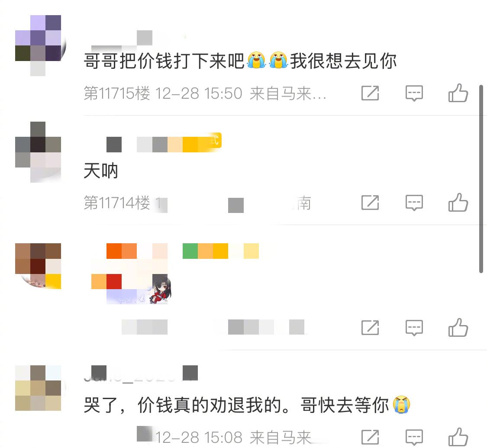Screen dimensions: 487x448
Task: Like the comment with the red-robed character sticker
Action: tap(458, 327)
